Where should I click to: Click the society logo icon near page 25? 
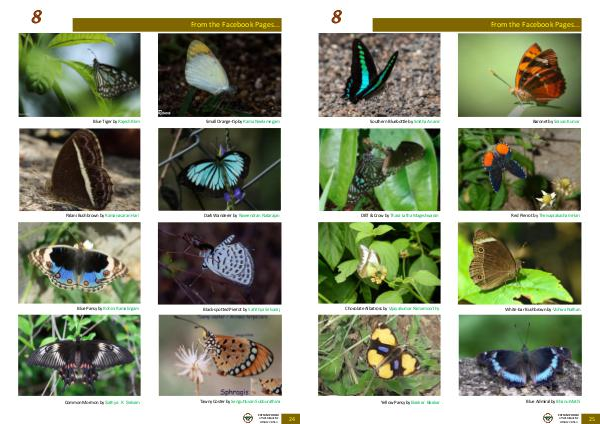(x=548, y=418)
